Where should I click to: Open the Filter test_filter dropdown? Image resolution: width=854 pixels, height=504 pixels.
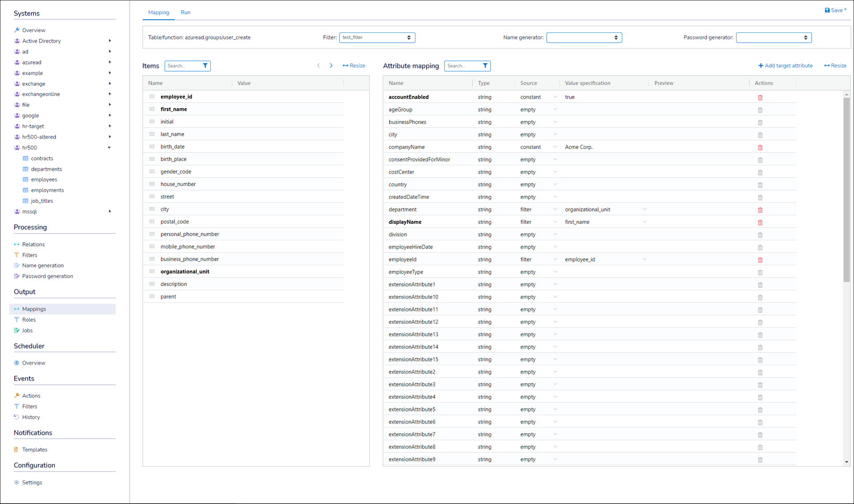pos(377,38)
